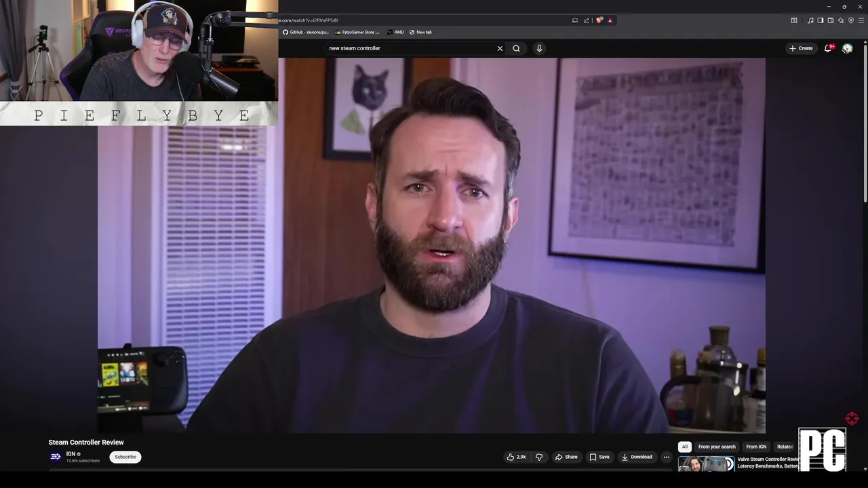Open the Create menu on YouTube

click(x=801, y=48)
